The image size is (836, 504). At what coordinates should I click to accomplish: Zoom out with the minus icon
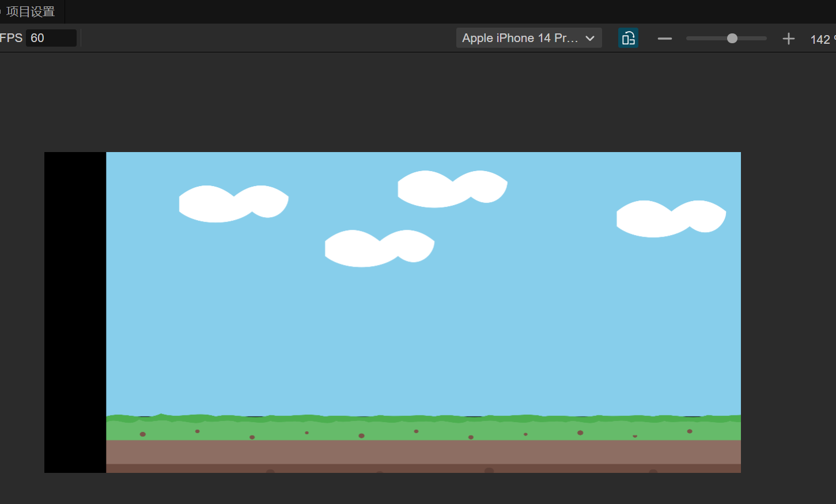click(x=665, y=39)
